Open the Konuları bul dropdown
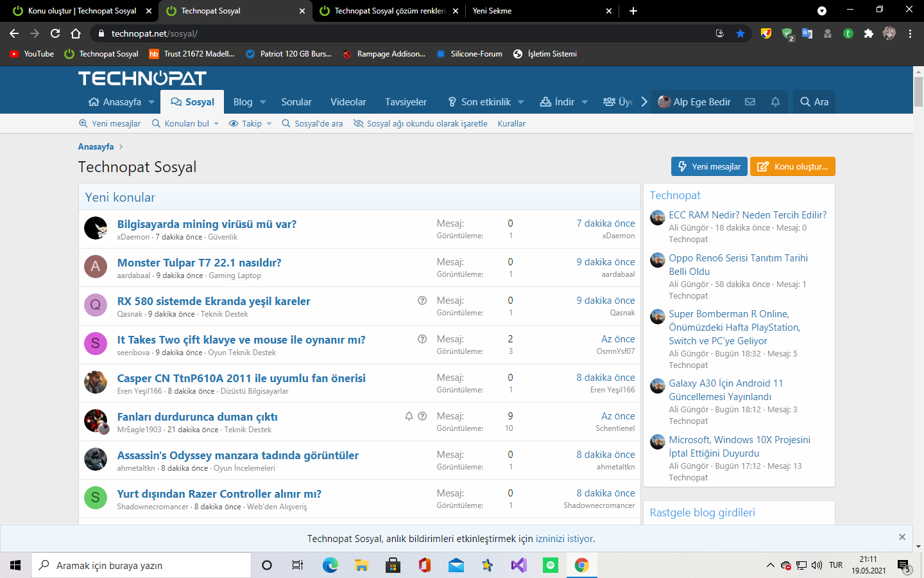The image size is (924, 578). point(185,123)
